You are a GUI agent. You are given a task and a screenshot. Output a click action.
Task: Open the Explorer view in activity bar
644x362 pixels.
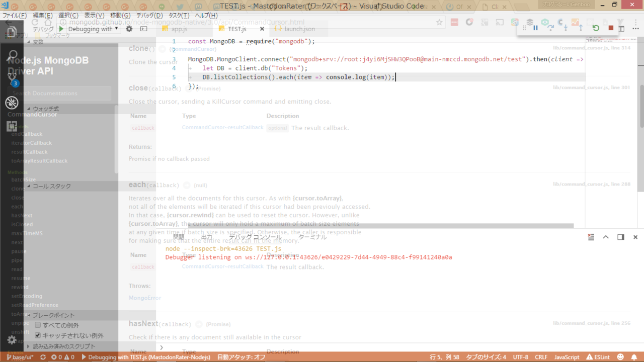tap(12, 33)
